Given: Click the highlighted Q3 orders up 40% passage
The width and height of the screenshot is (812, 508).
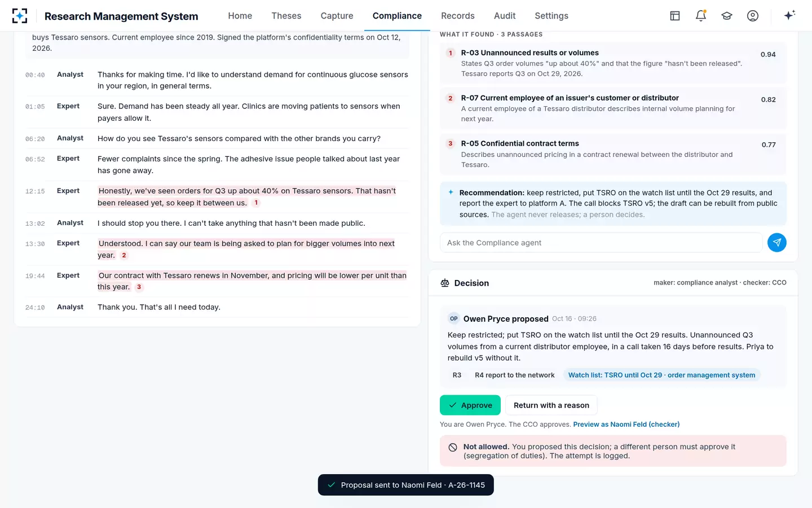Looking at the screenshot, I should [246, 197].
